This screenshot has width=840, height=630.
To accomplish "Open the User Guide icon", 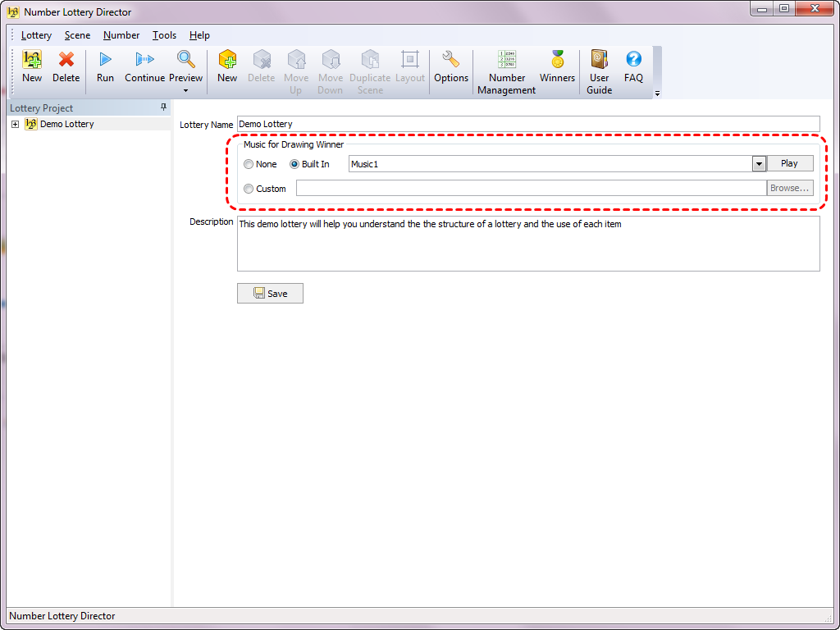I will (599, 61).
